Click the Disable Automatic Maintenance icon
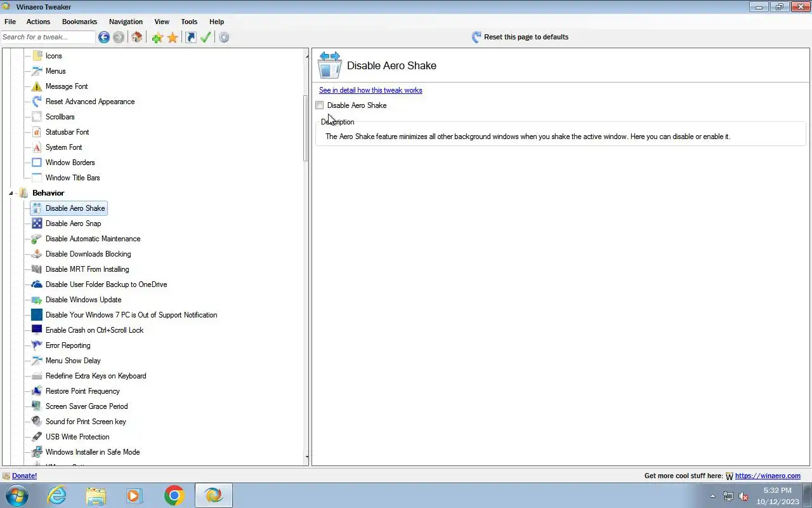Image resolution: width=812 pixels, height=508 pixels. tap(37, 239)
